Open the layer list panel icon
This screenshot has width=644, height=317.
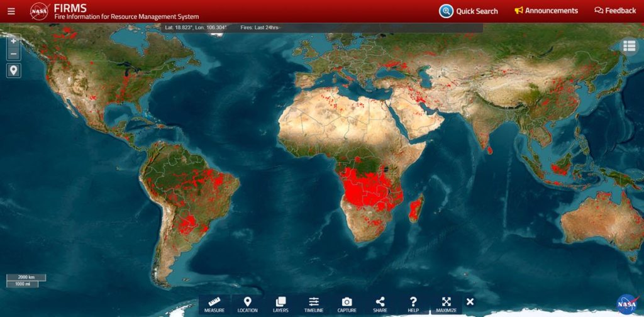coord(629,46)
